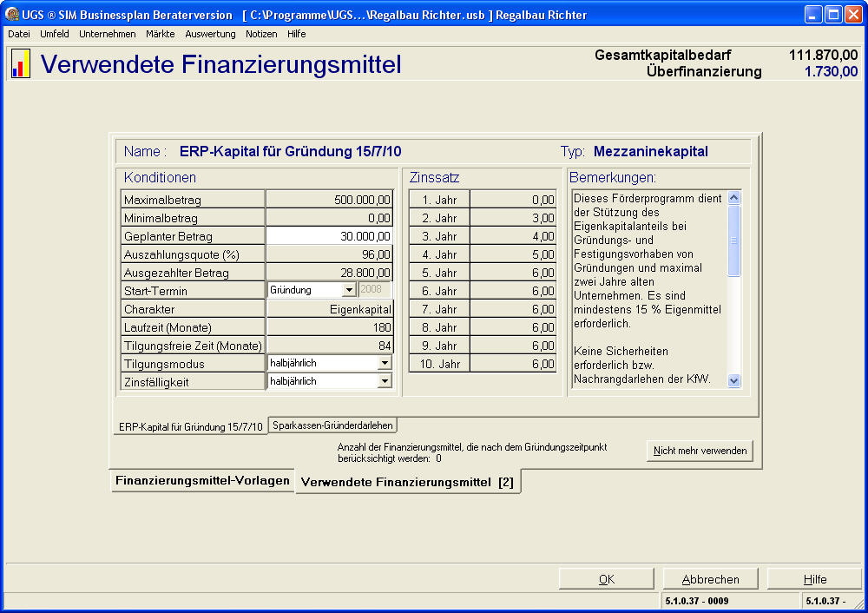The height and width of the screenshot is (613, 868).
Task: Click the Auszahlungsquote value 96,00
Action: point(329,254)
